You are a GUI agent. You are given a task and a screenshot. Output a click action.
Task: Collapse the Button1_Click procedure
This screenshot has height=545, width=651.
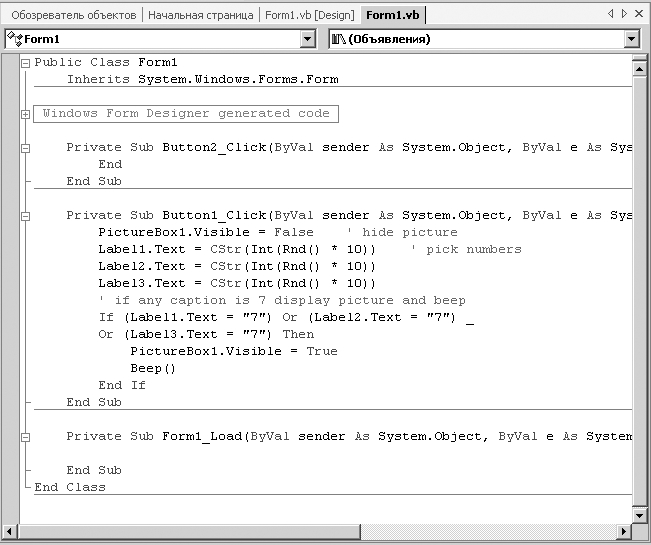point(26,216)
